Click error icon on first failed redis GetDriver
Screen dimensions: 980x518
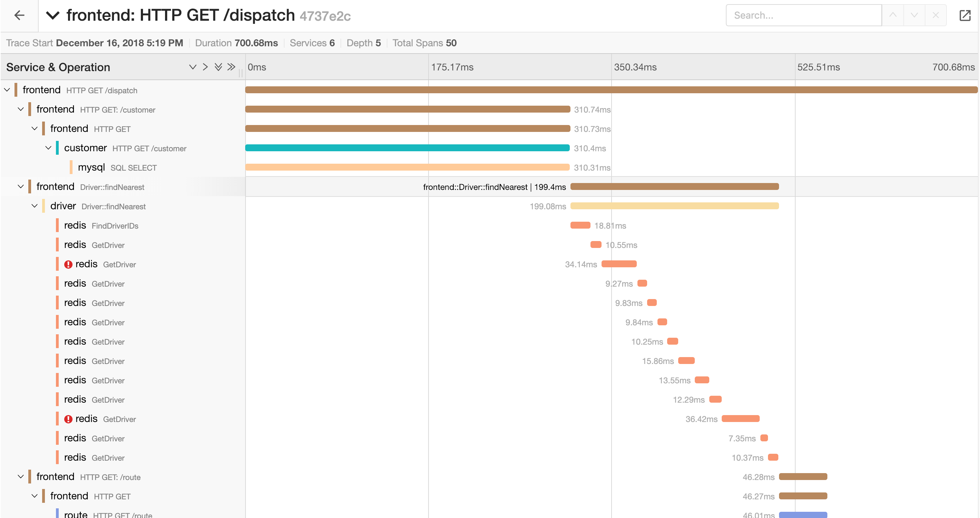pos(68,264)
